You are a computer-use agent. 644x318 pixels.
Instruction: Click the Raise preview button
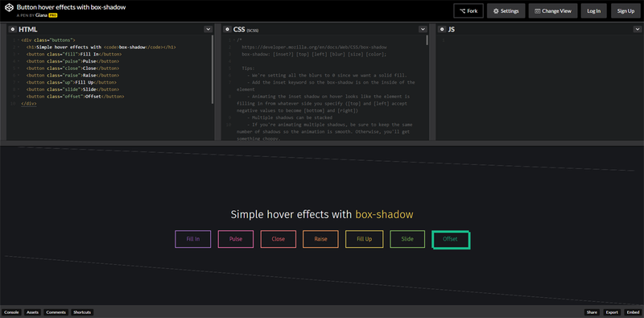pyautogui.click(x=320, y=239)
